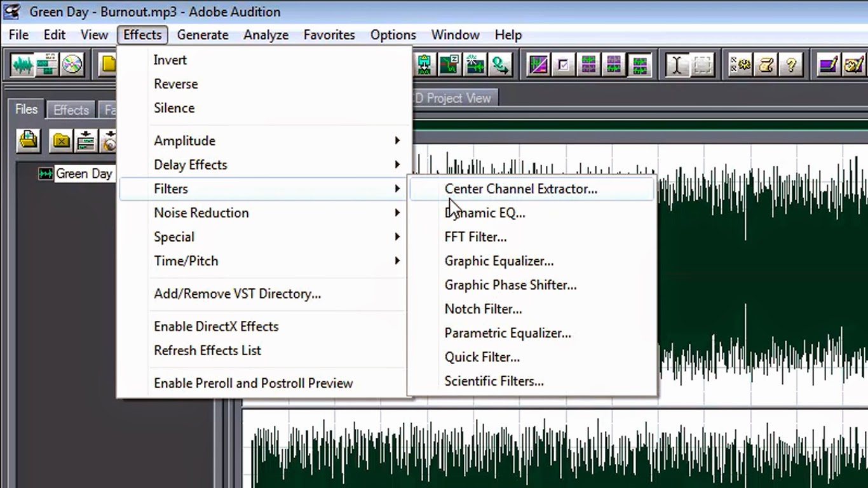This screenshot has width=868, height=488.
Task: Click the Multitrack View toolbar icon
Action: tap(47, 65)
